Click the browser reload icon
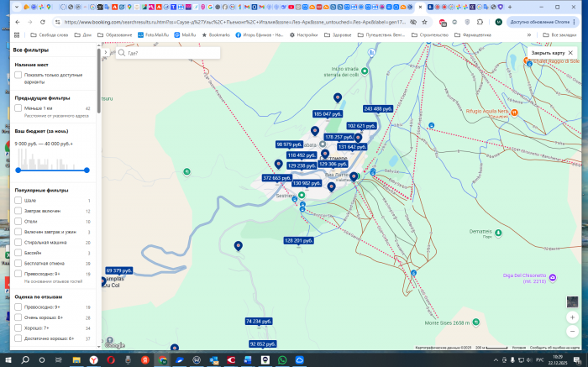The height and width of the screenshot is (367, 588). coord(43,22)
